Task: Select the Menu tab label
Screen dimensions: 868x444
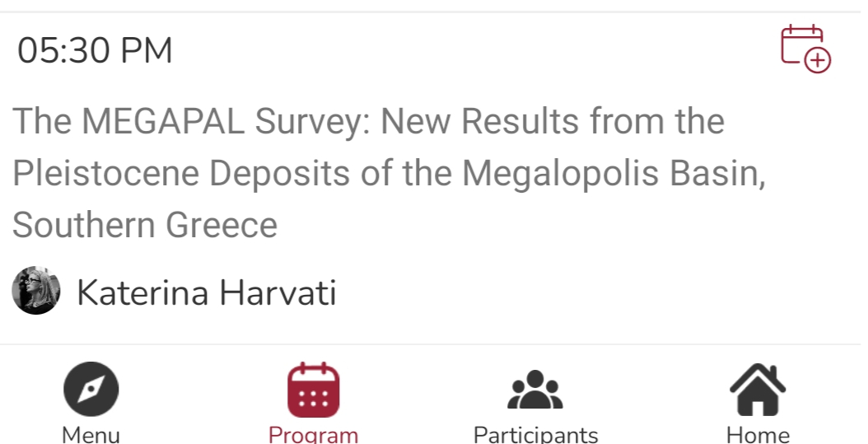Action: click(x=91, y=434)
